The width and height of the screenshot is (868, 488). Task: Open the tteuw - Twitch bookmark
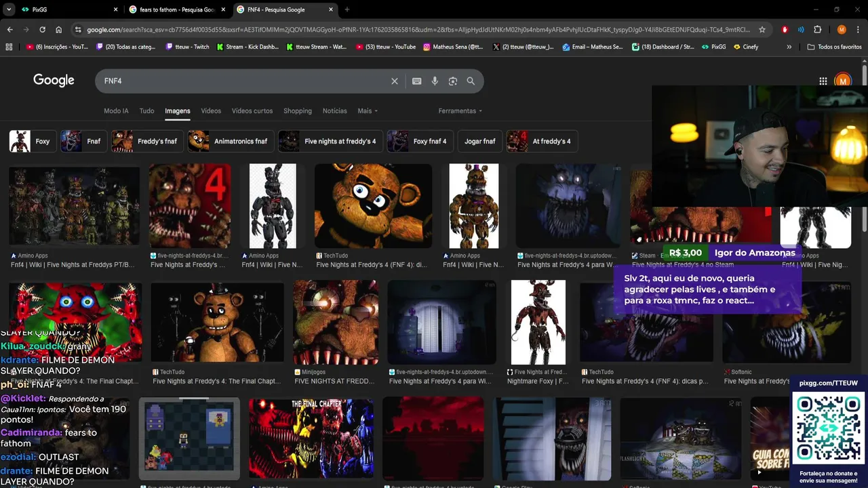pos(187,47)
